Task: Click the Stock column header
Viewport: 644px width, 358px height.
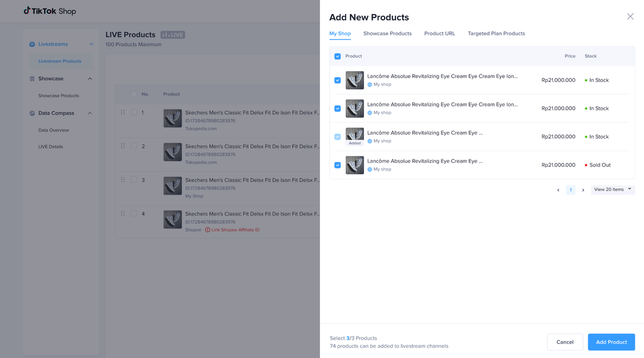Action: 591,56
